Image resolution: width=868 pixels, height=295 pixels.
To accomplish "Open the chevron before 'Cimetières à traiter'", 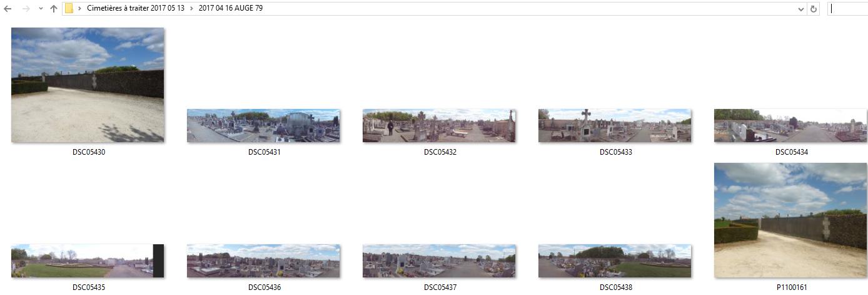I will [79, 9].
